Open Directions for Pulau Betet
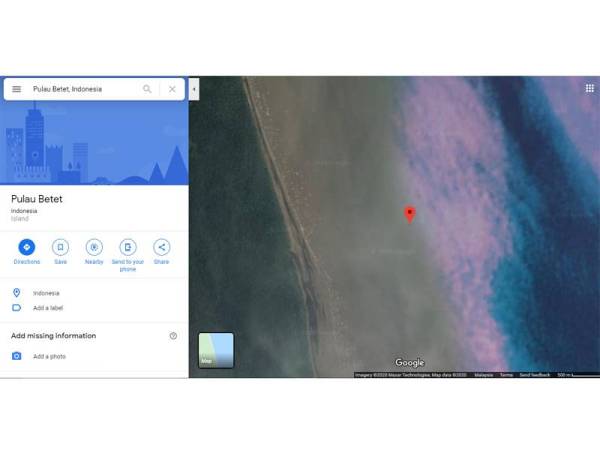This screenshot has width=600, height=450. click(26, 247)
